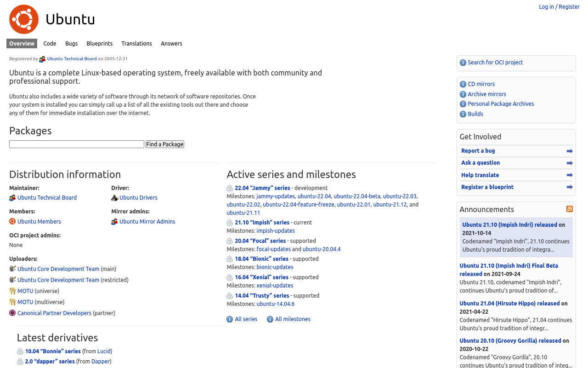Open the bionic-updates milestone link
The height and width of the screenshot is (368, 588).
pyautogui.click(x=275, y=267)
